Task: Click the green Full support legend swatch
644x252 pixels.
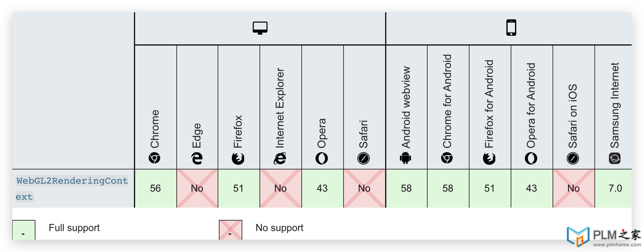Action: coord(24,230)
